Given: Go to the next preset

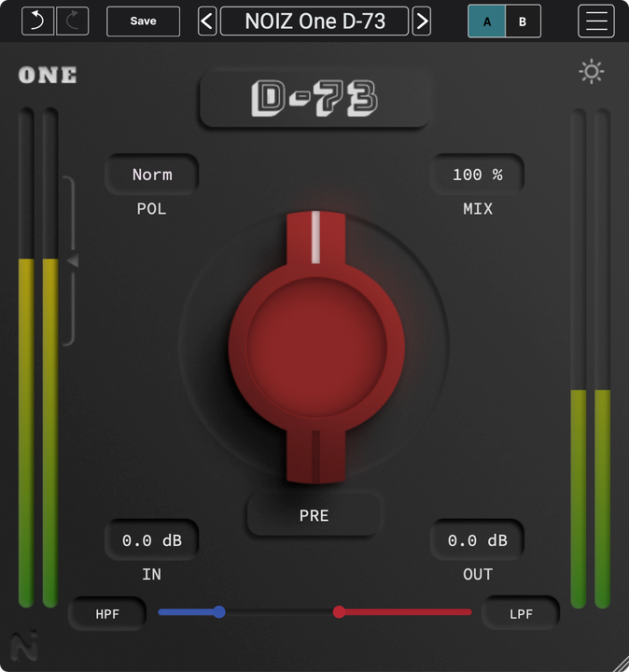Looking at the screenshot, I should click(x=422, y=21).
